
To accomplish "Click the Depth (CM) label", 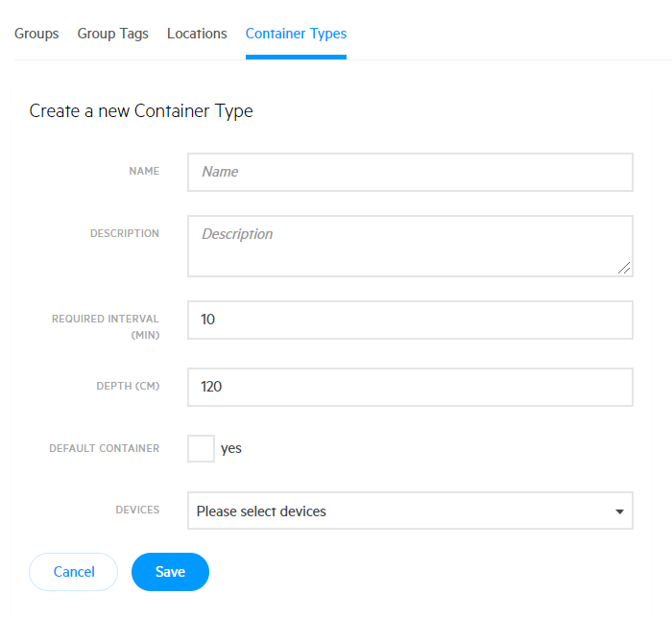I will coord(128,387).
